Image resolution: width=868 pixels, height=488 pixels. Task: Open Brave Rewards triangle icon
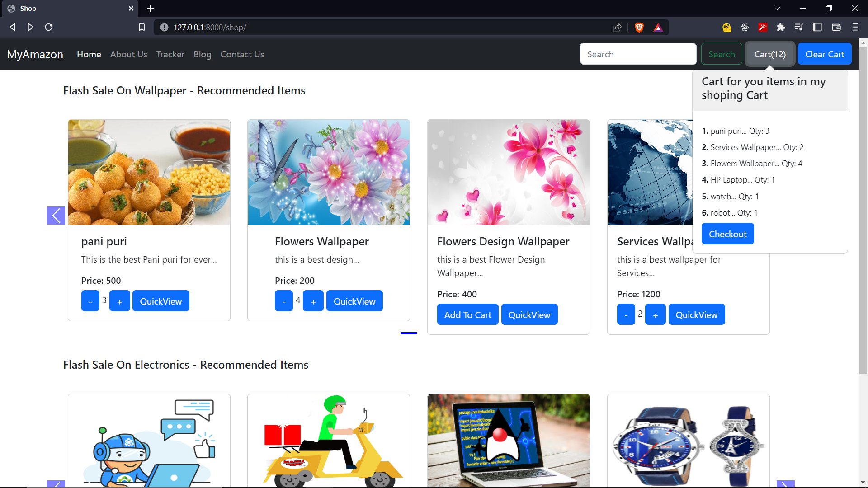pyautogui.click(x=659, y=27)
